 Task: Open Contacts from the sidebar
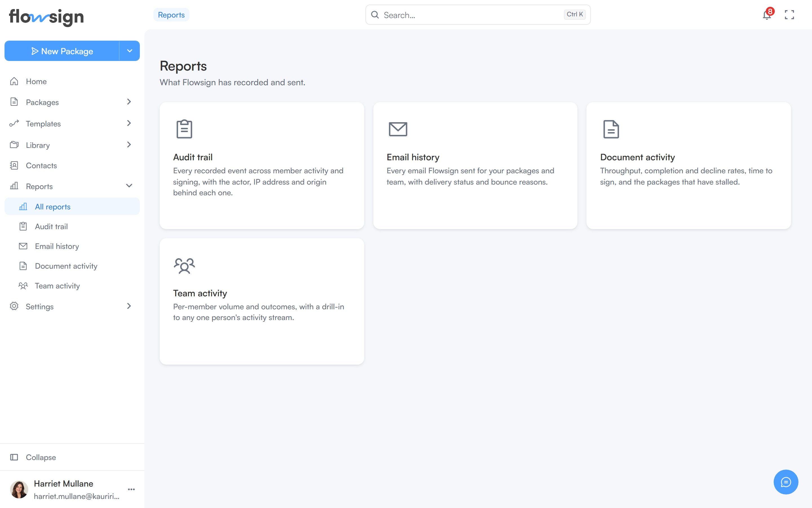[72, 165]
